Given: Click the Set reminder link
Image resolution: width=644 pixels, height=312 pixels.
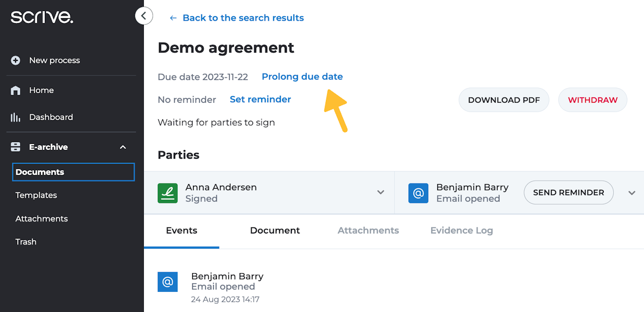Looking at the screenshot, I should pos(260,99).
